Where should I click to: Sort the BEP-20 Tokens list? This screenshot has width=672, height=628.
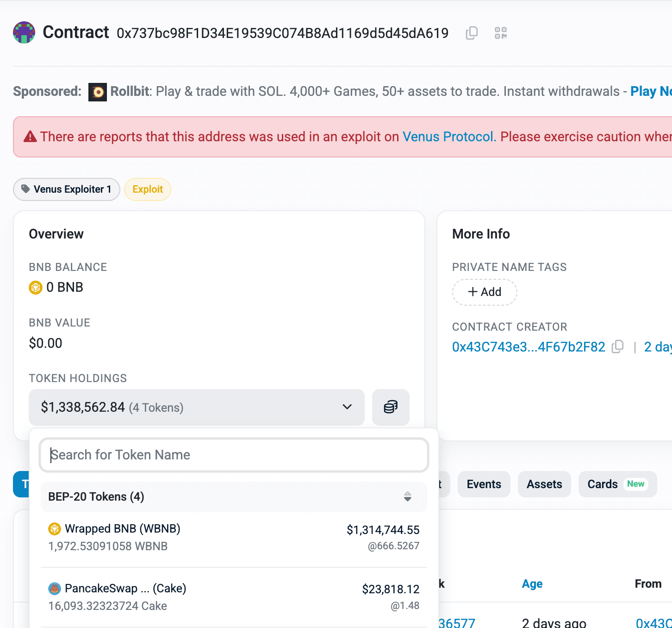tap(407, 496)
